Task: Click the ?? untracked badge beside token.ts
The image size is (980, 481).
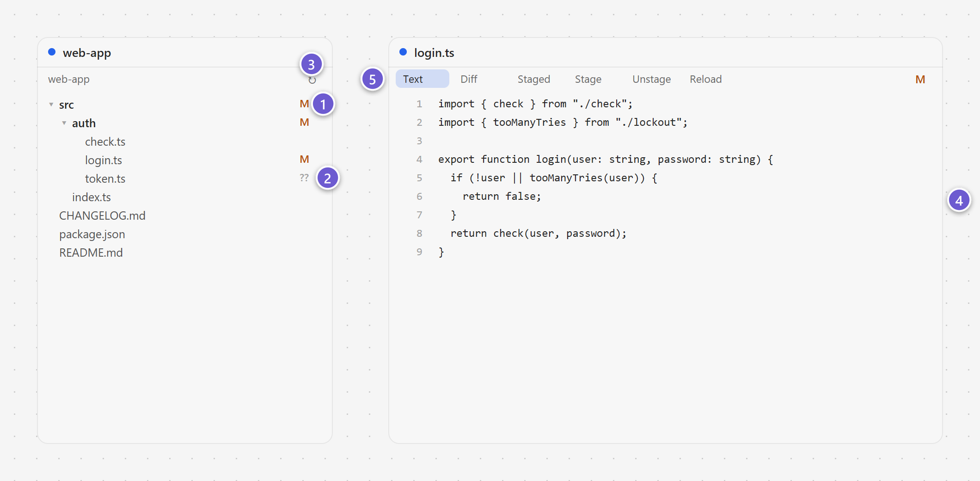Action: pos(304,178)
